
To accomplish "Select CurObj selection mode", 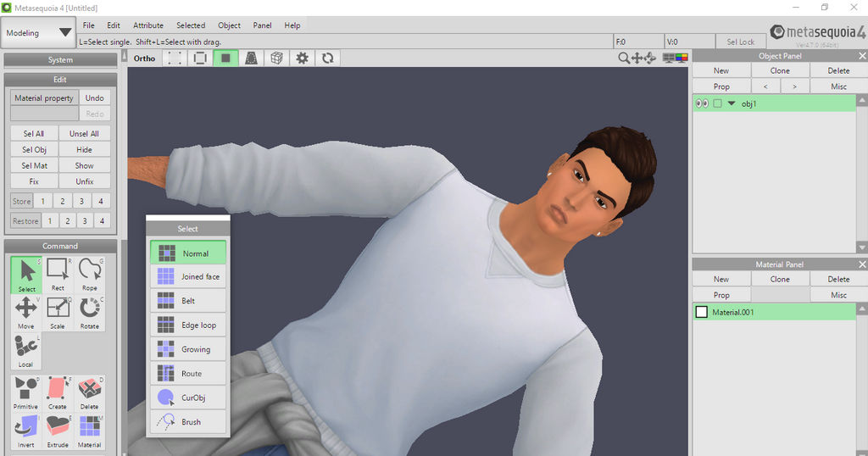I will click(x=188, y=398).
